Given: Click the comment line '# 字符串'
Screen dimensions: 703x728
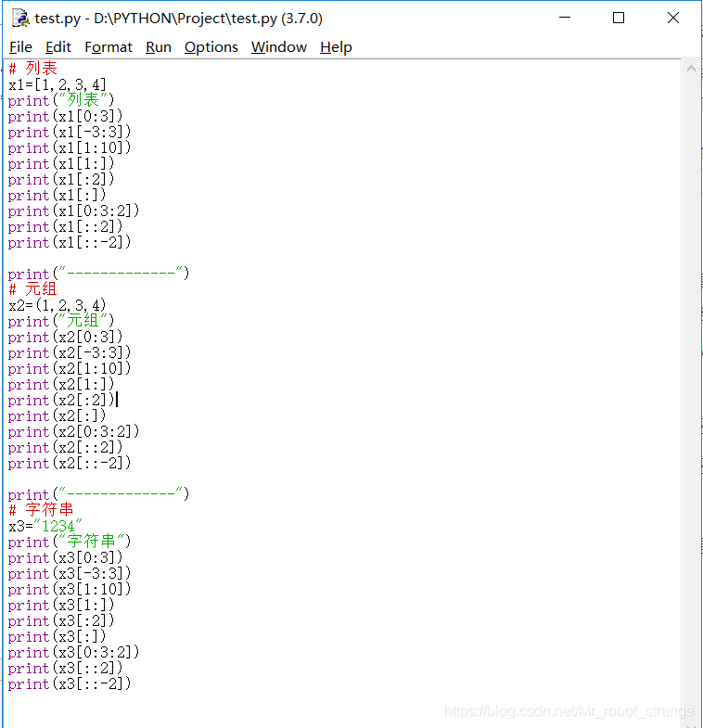Looking at the screenshot, I should [41, 510].
